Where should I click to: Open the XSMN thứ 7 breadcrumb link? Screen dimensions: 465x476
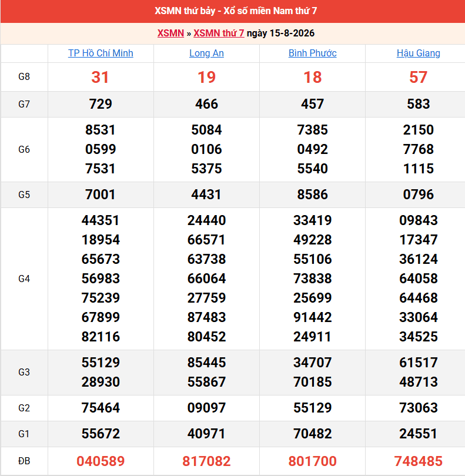point(219,33)
